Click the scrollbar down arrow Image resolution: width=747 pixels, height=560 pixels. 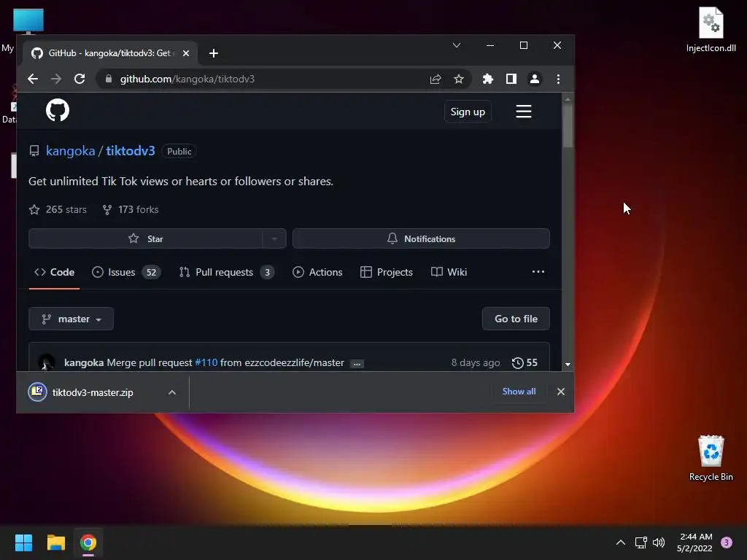coord(568,365)
